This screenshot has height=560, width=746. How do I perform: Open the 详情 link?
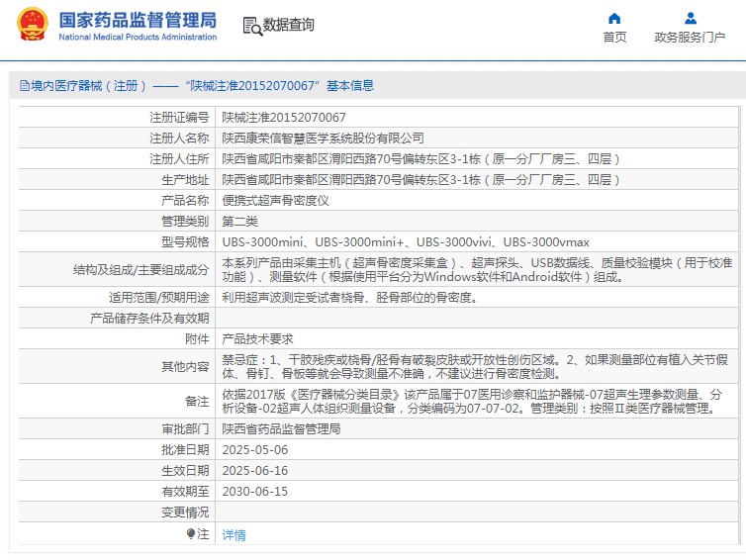(x=234, y=535)
